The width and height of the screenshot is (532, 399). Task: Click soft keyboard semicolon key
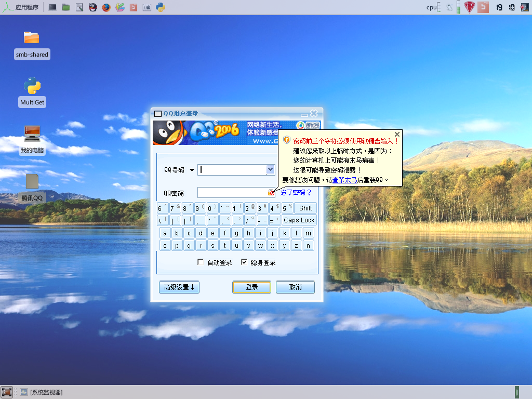click(x=200, y=220)
